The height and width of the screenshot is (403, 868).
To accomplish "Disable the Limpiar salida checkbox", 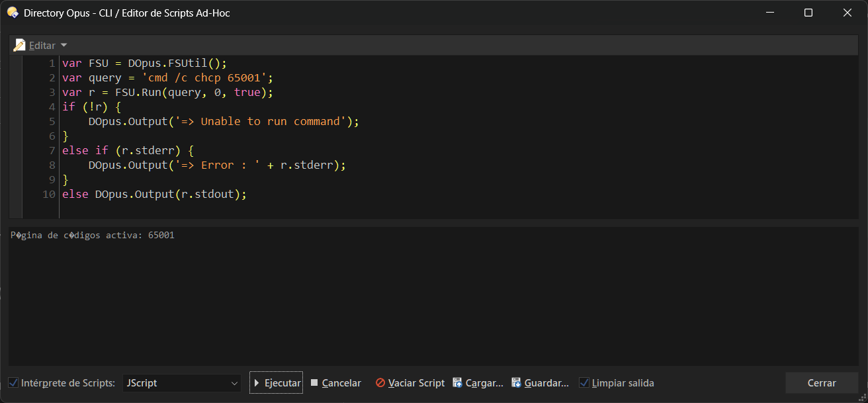I will (584, 382).
